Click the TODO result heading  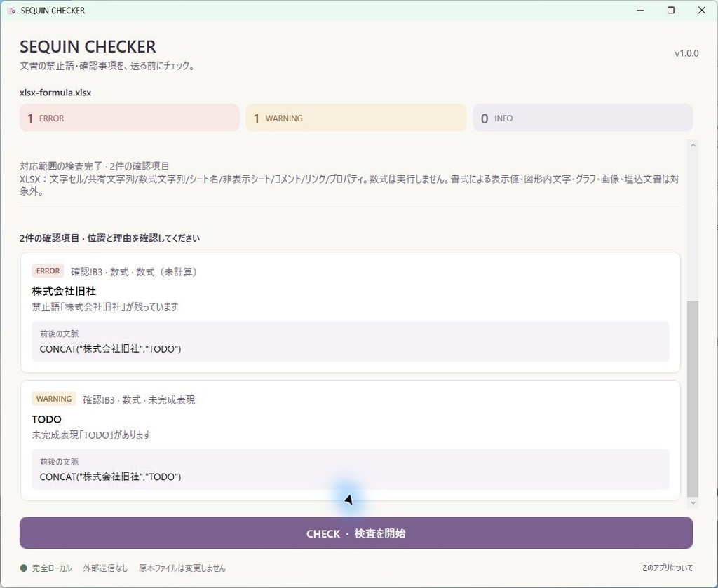[46, 419]
